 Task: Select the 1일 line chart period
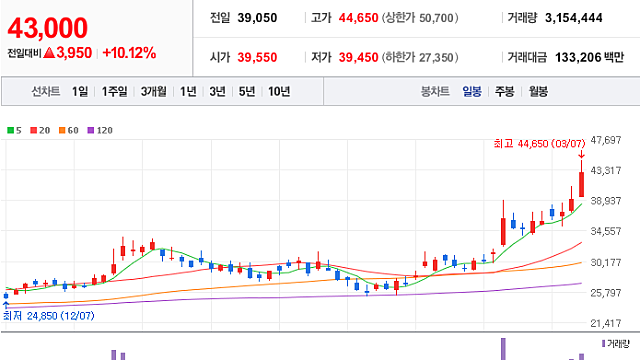80,91
